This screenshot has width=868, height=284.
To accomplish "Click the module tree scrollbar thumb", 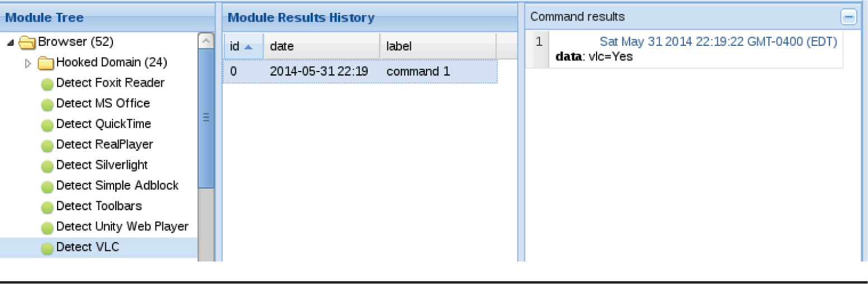I will pyautogui.click(x=206, y=118).
